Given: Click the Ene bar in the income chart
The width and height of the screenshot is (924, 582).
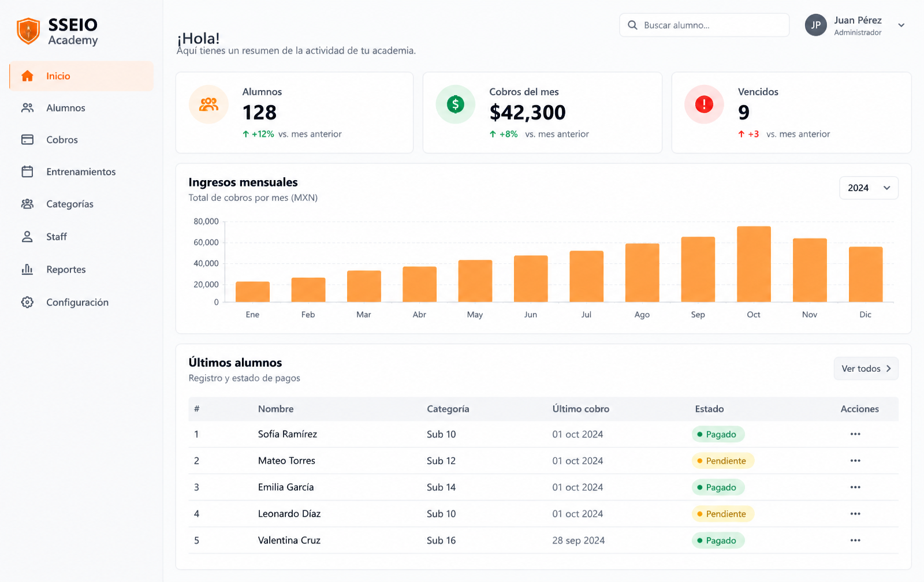Looking at the screenshot, I should pyautogui.click(x=252, y=292).
